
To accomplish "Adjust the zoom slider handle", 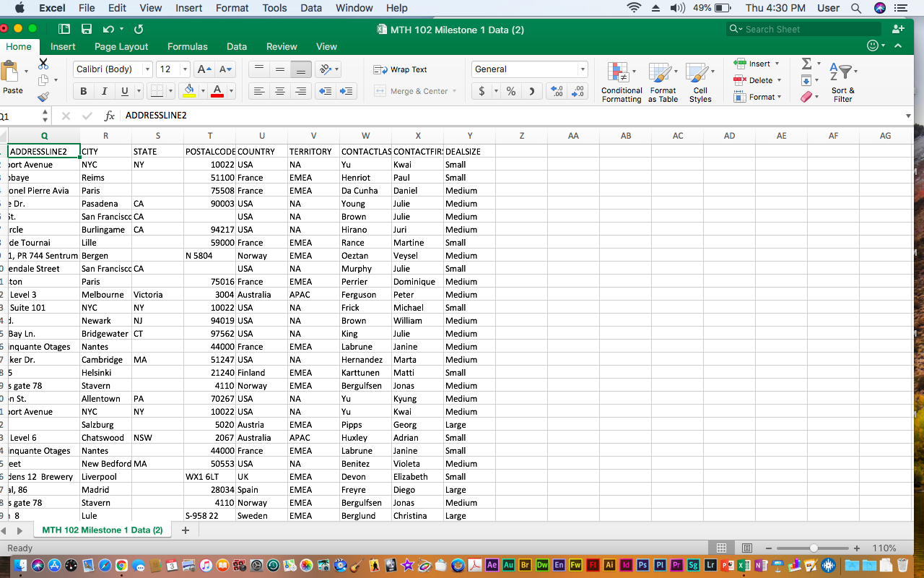I will (814, 548).
